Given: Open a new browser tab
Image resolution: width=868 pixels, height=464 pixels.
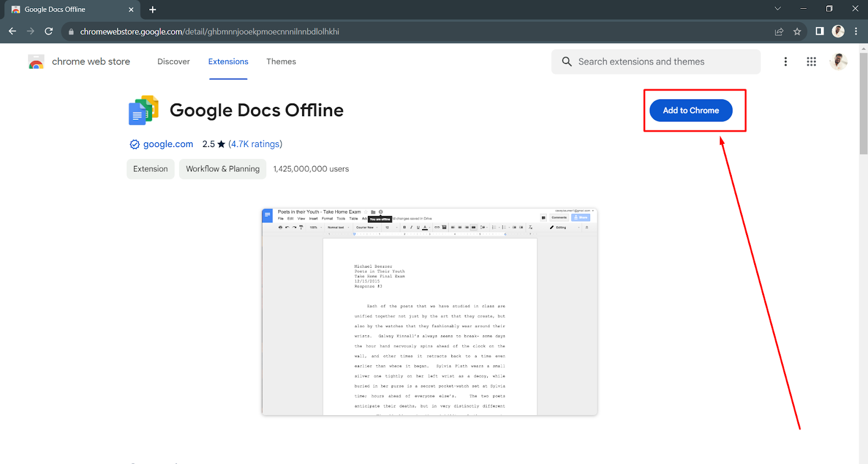Looking at the screenshot, I should click(x=152, y=9).
